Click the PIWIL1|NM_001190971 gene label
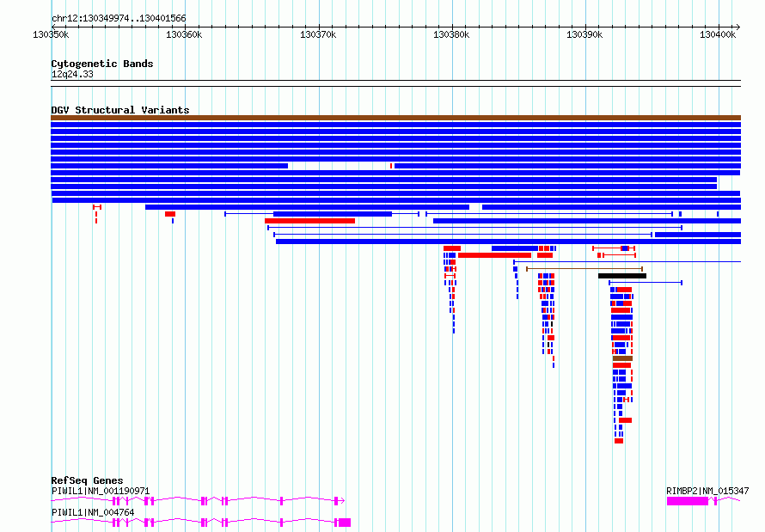This screenshot has height=532, width=765. 101,491
